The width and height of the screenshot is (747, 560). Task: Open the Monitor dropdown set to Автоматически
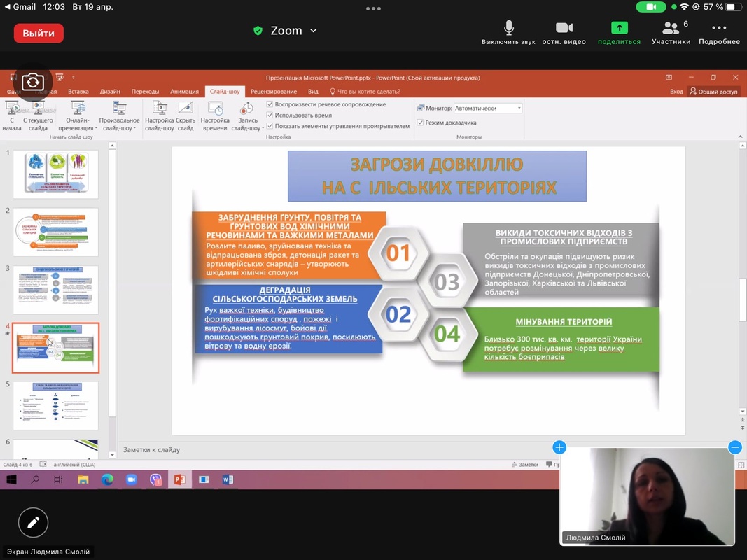[488, 108]
